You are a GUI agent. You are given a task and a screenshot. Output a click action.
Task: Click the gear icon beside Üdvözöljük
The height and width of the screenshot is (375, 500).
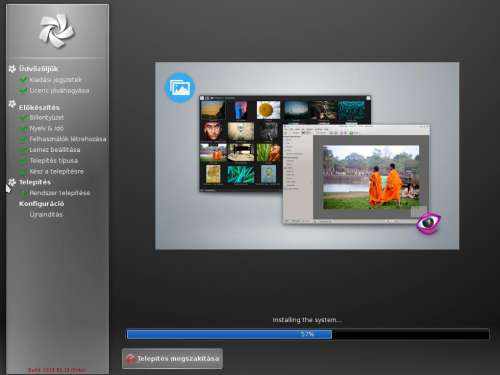coord(12,69)
